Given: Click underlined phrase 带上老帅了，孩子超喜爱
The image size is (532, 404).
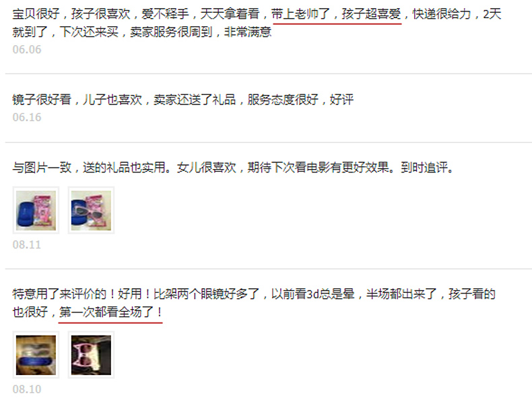Looking at the screenshot, I should click(x=336, y=14).
